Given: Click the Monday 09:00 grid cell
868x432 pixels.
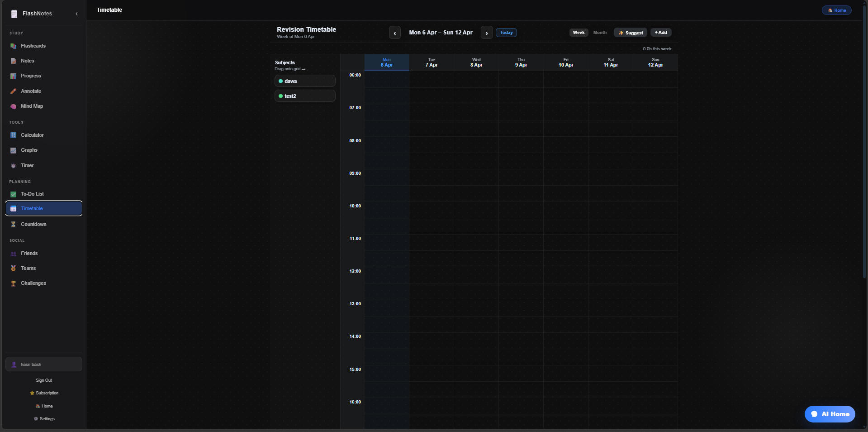Looking at the screenshot, I should tap(387, 178).
